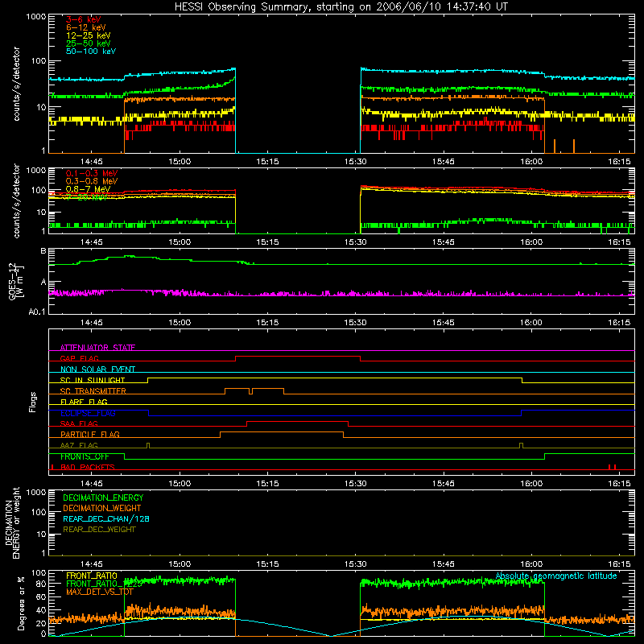Image resolution: width=644 pixels, height=644 pixels.
Task: Click the 0.3-0.8 MeV legend label
Action: click(x=92, y=181)
